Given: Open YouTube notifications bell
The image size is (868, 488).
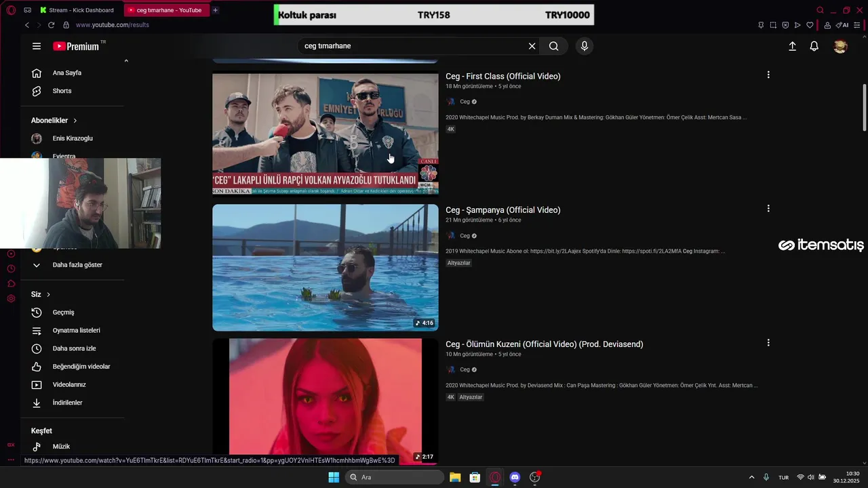Looking at the screenshot, I should [x=814, y=46].
